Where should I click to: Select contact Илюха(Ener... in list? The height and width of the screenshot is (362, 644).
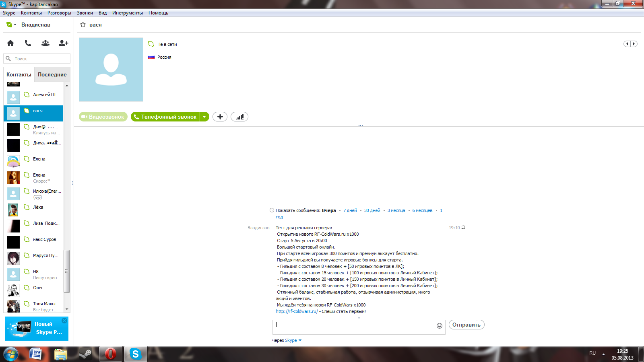coord(33,193)
